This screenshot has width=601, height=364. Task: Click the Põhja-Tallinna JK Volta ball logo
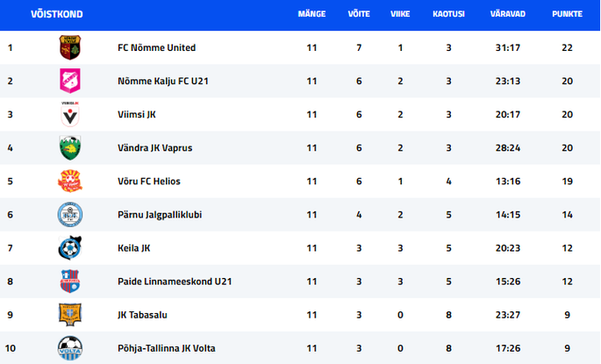(x=70, y=348)
